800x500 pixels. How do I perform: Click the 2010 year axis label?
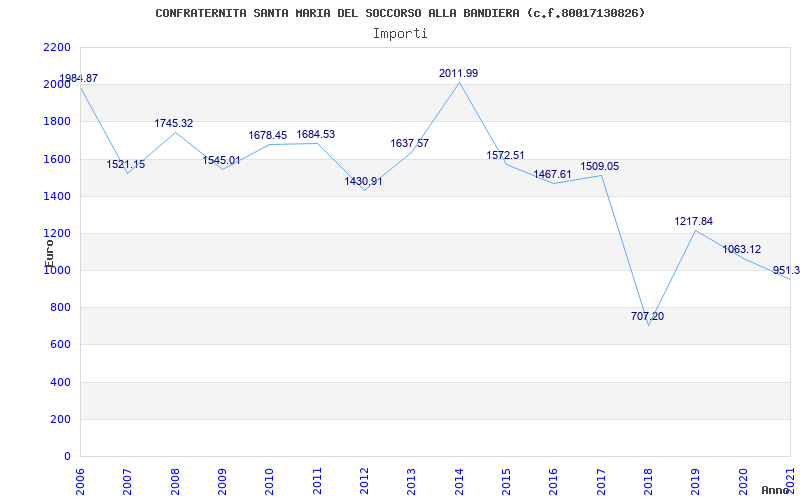point(269,481)
